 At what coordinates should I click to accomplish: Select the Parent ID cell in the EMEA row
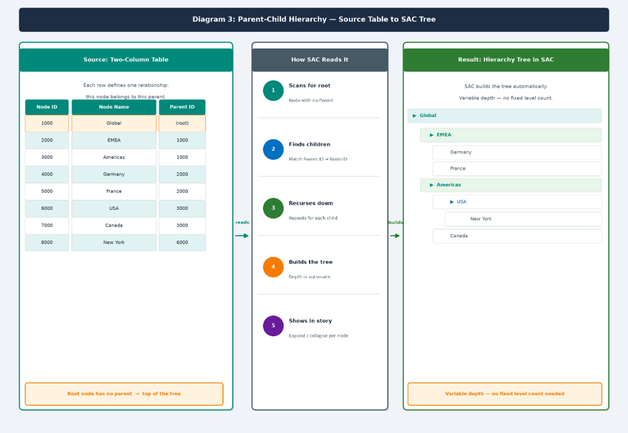click(x=182, y=141)
